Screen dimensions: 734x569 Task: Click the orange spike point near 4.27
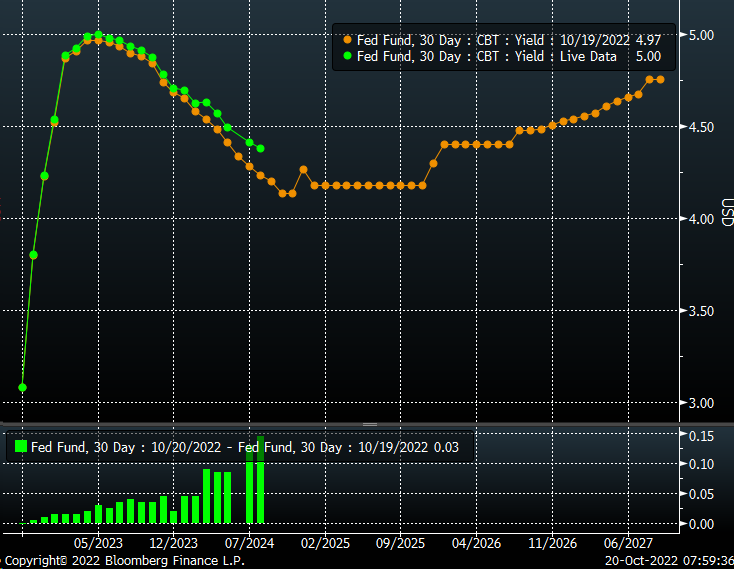(303, 169)
